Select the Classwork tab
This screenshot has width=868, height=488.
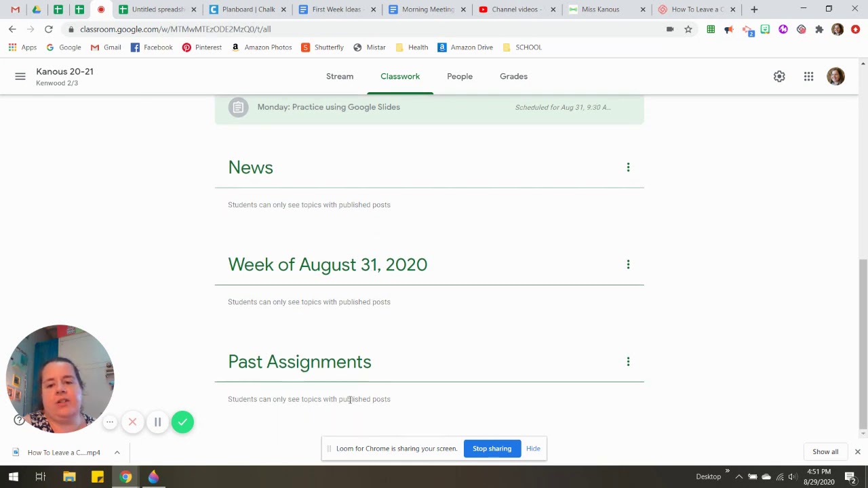click(x=400, y=77)
